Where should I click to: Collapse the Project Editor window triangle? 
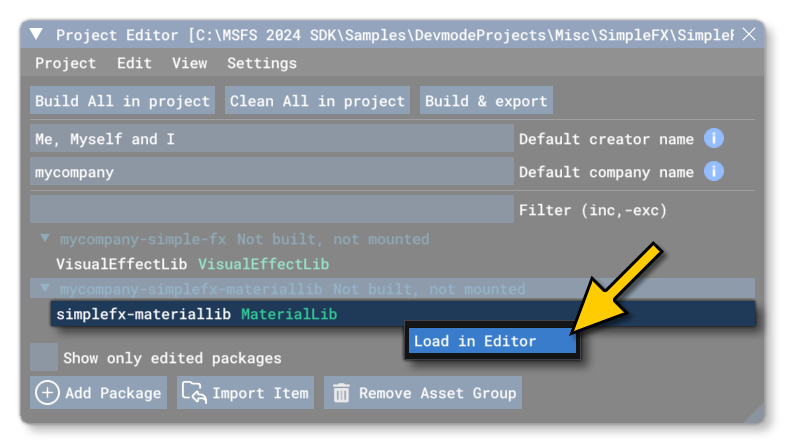pos(37,35)
